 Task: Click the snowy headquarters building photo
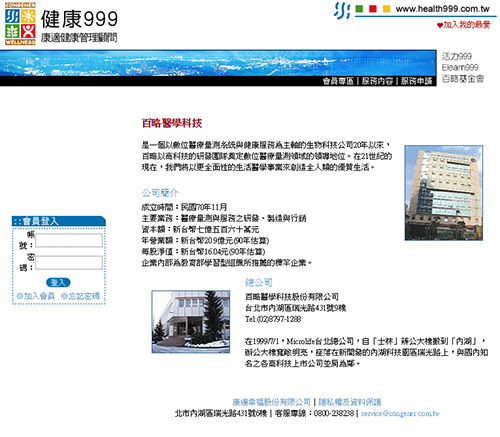click(x=191, y=321)
